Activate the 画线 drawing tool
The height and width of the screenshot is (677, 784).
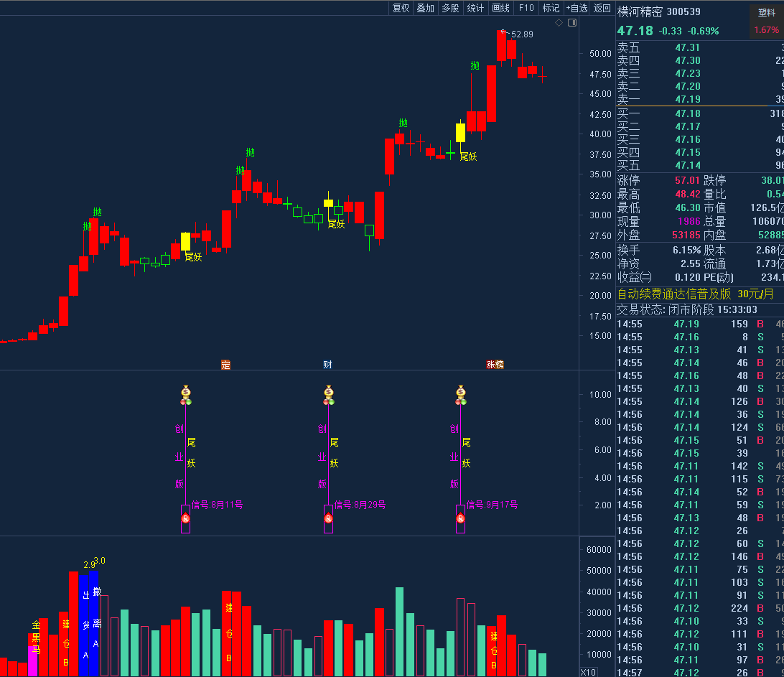[x=500, y=8]
